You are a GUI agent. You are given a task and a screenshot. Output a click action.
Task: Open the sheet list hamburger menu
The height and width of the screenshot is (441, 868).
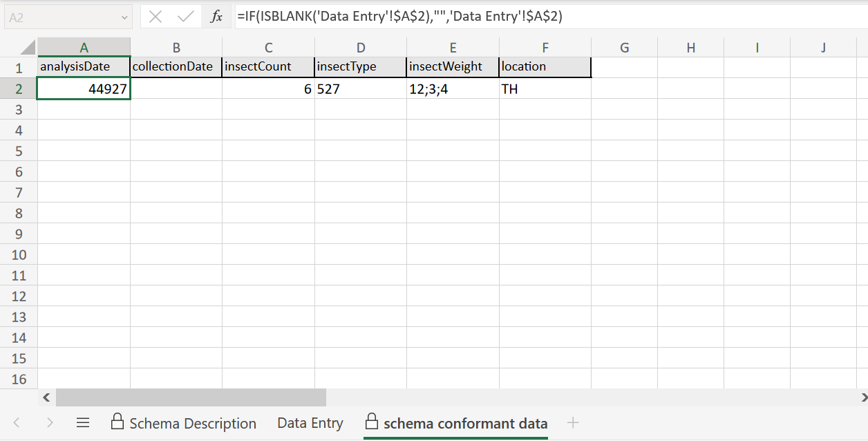point(83,422)
